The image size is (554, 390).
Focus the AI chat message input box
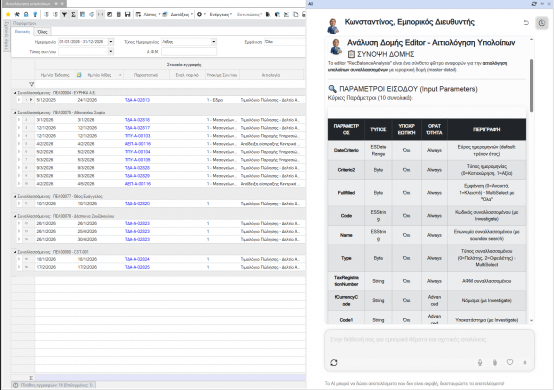(429, 340)
